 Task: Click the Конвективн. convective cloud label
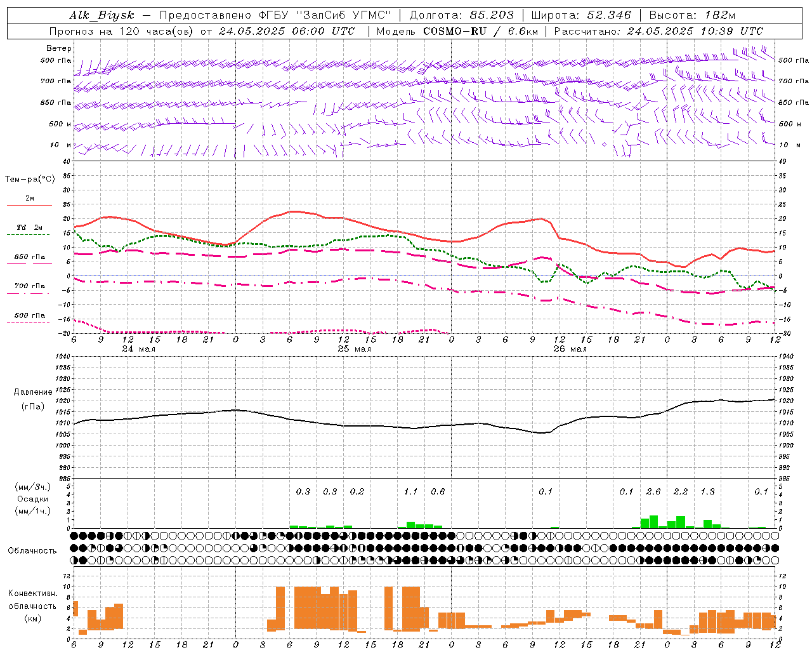pyautogui.click(x=32, y=594)
